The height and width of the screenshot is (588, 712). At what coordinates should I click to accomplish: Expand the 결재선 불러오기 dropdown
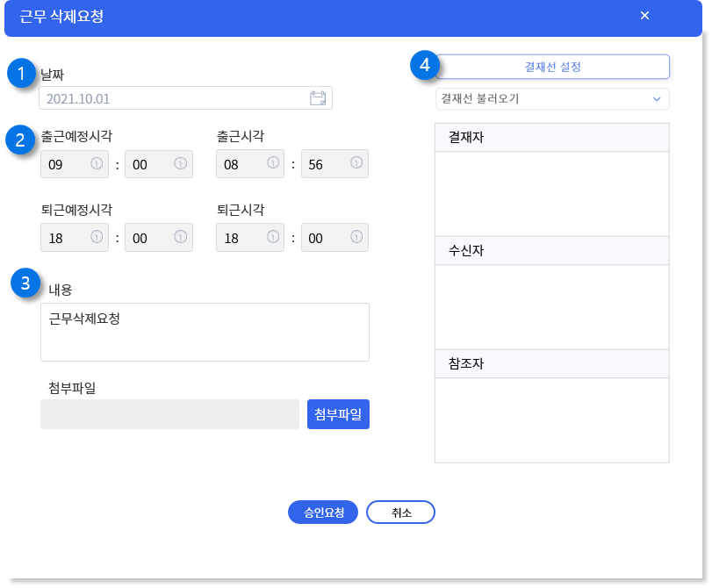point(552,99)
